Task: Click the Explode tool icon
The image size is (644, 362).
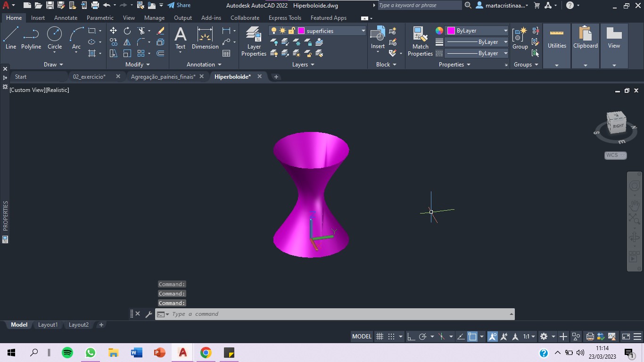Action: tap(160, 42)
